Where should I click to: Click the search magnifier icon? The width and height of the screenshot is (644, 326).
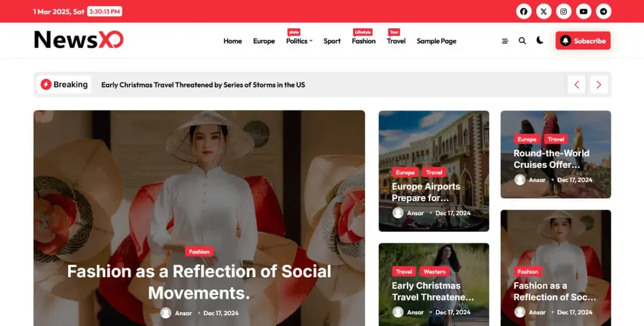coord(522,41)
